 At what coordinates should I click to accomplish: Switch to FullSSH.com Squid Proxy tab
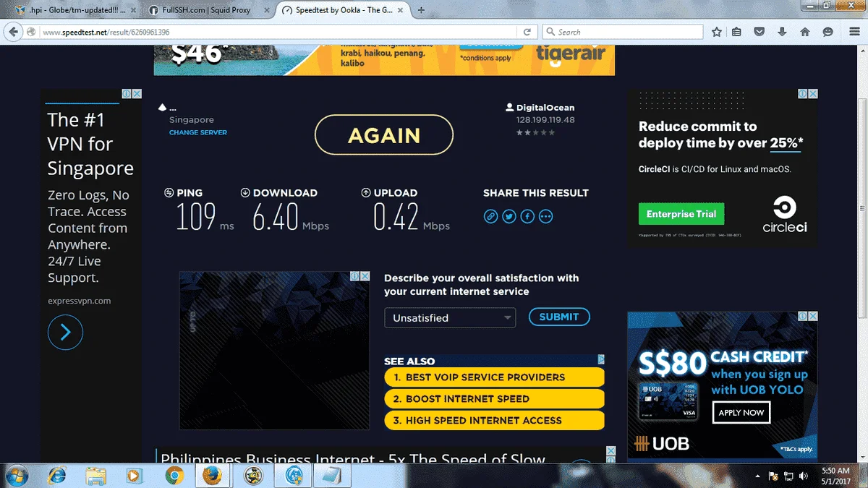208,10
